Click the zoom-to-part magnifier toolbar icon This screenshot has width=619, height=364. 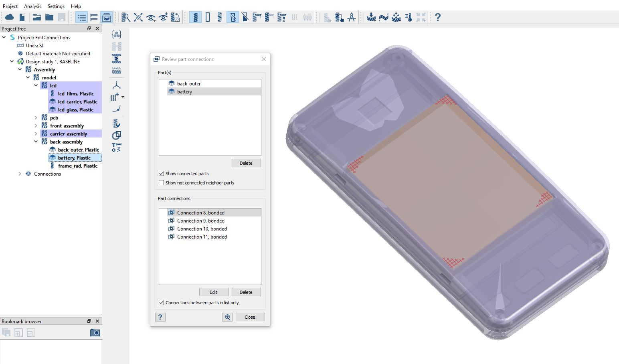click(x=125, y=17)
